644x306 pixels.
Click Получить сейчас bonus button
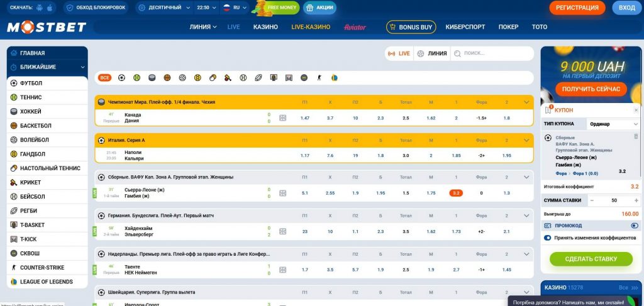(591, 89)
